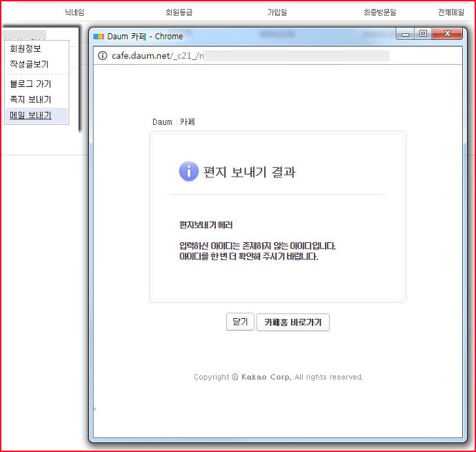Click the Daum logo link above dialog
Image resolution: width=476 pixels, height=452 pixels.
point(162,122)
